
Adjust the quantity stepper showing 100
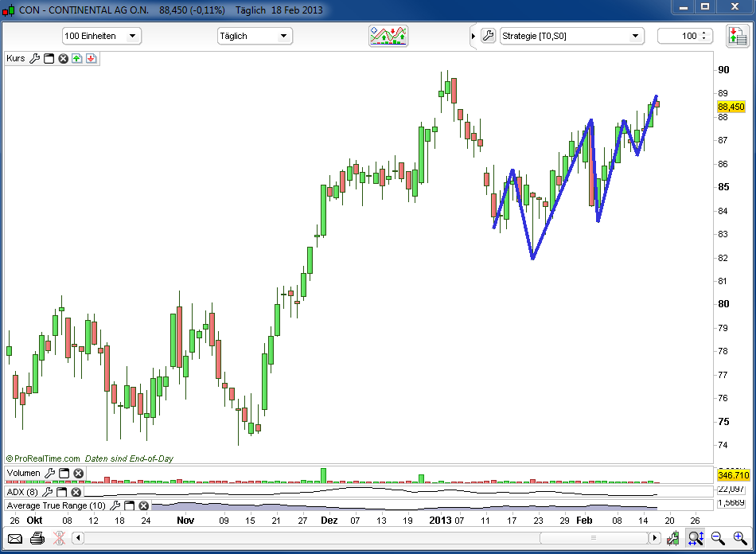[x=704, y=36]
